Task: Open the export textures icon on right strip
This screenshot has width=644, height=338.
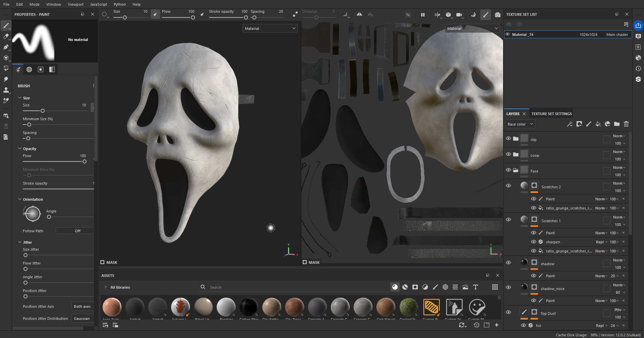Action: tap(638, 26)
